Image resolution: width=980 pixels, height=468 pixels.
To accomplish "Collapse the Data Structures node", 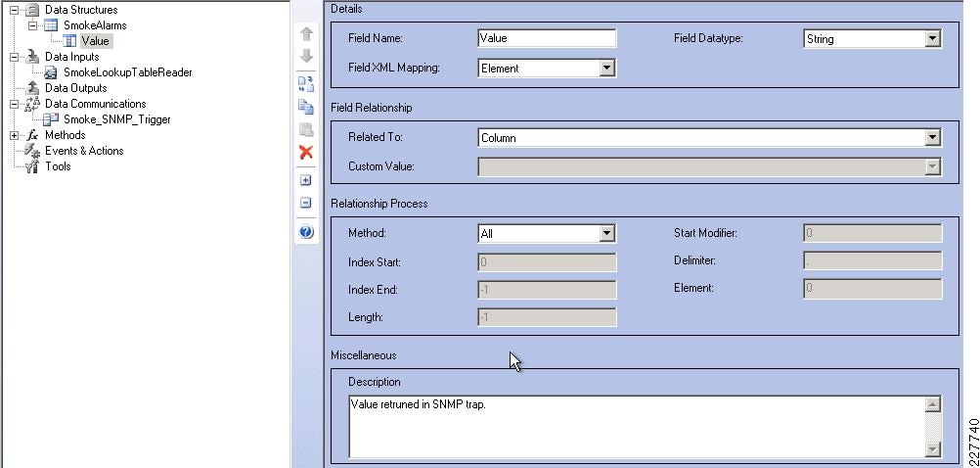I will pos(15,10).
